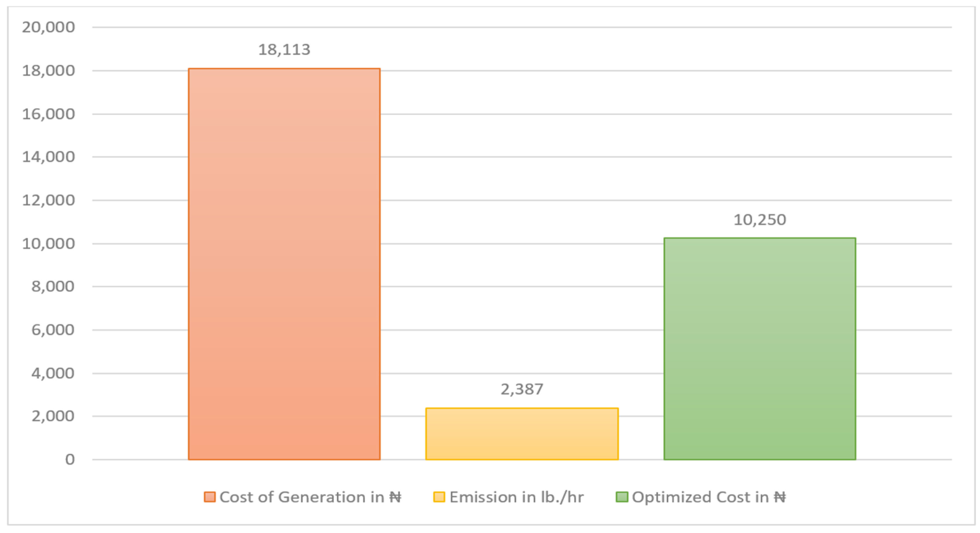
Task: Click the 12,000 axis tick label
Action: pyautogui.click(x=48, y=200)
